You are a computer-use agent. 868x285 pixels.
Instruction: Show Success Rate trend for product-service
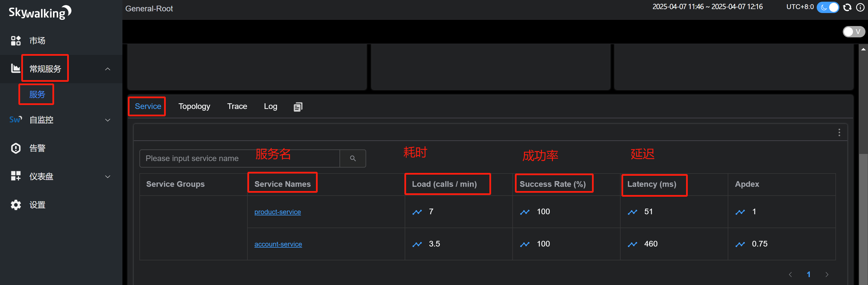pyautogui.click(x=525, y=212)
